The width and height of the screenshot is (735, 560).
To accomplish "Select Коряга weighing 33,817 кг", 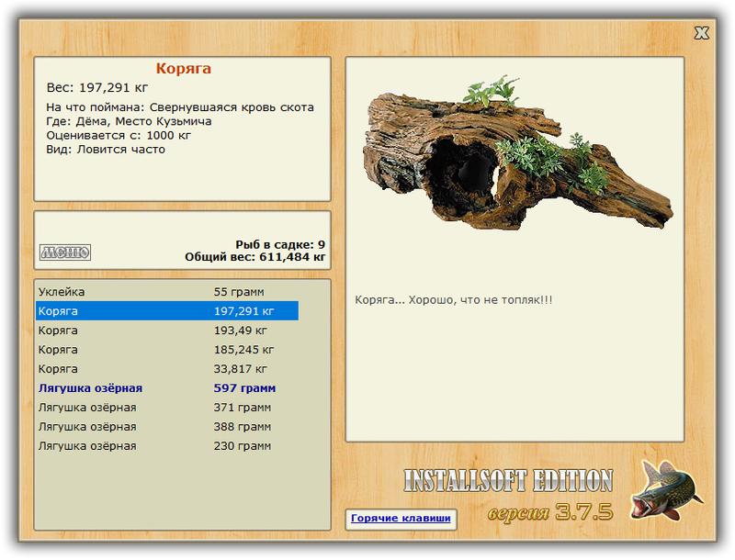I will coord(167,368).
